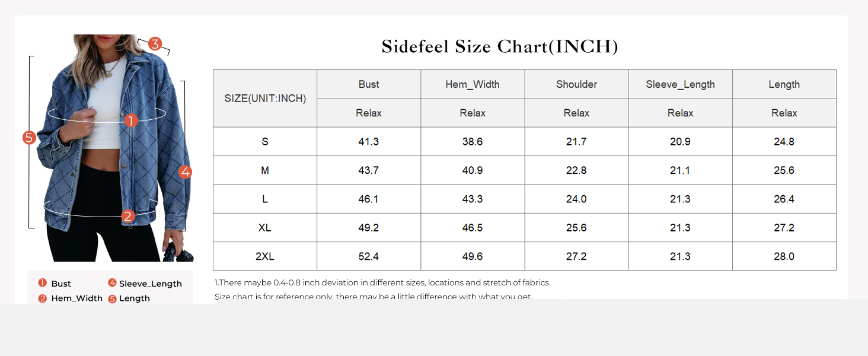Viewport: 868px width, 356px height.
Task: Click the legend circle next to the Bust label
Action: tap(43, 283)
